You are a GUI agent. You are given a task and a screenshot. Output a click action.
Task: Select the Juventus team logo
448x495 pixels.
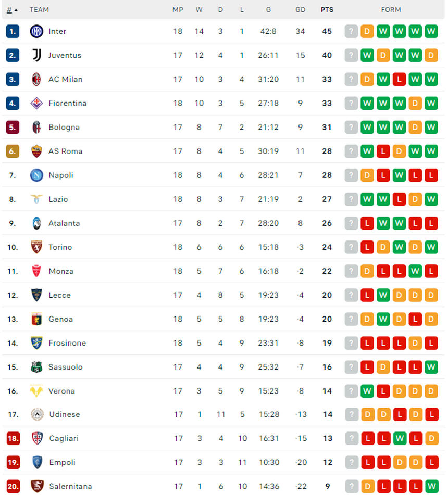(x=36, y=55)
